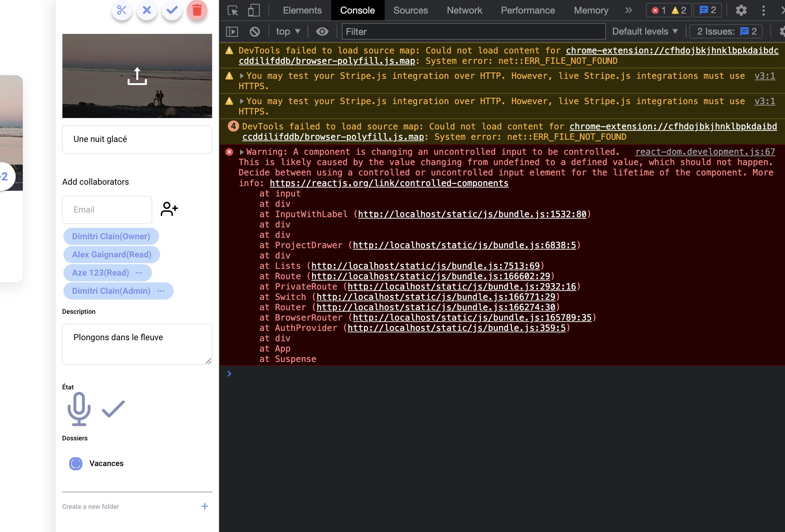Click the microphone icon under État
The width and height of the screenshot is (785, 532).
coord(79,409)
